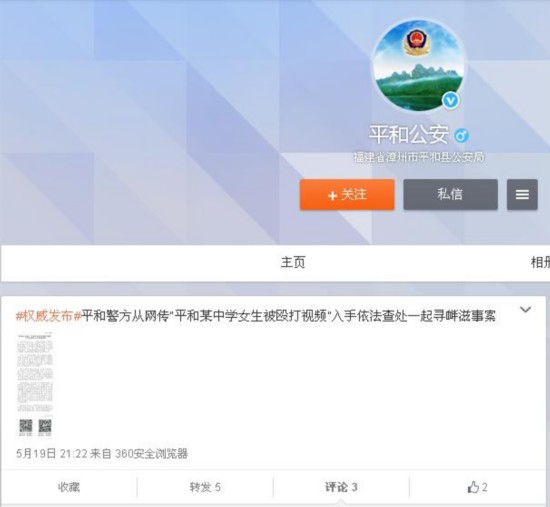
Task: Click the male gender icon beside 平和公安
Action: pos(462,135)
